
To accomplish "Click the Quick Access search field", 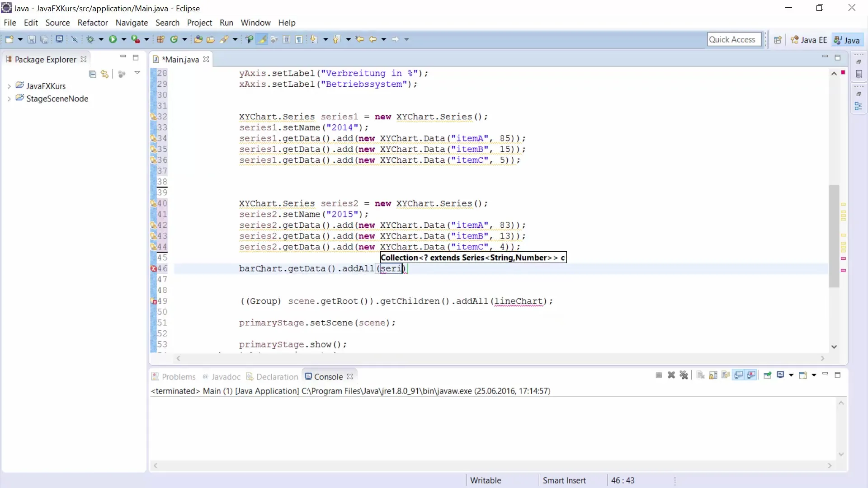I will tap(734, 39).
